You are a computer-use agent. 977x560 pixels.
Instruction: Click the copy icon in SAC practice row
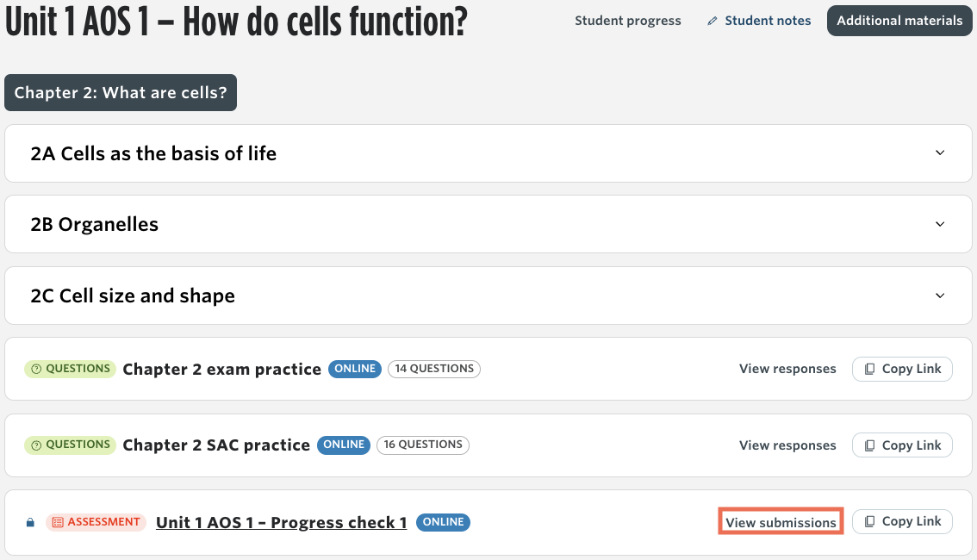coord(870,445)
